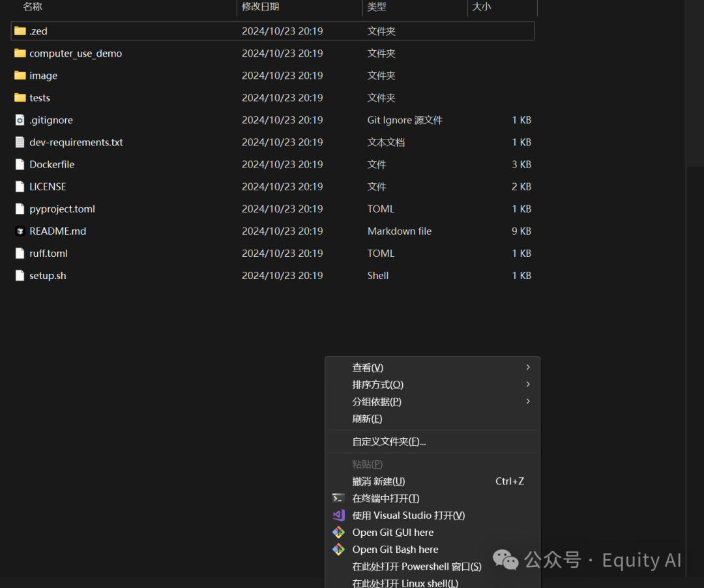Select the ruff.toml file name

coord(48,253)
